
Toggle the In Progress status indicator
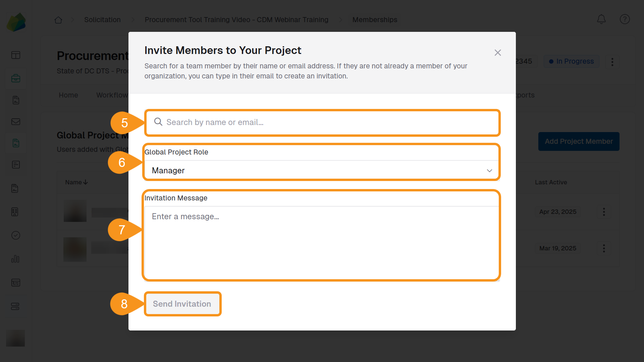click(571, 61)
